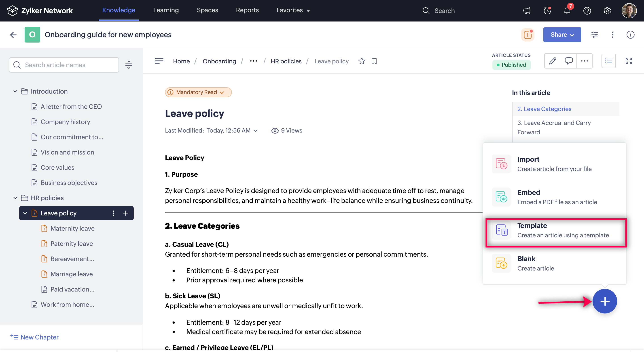
Task: Toggle the favorite star for Leave policy
Action: coord(362,61)
